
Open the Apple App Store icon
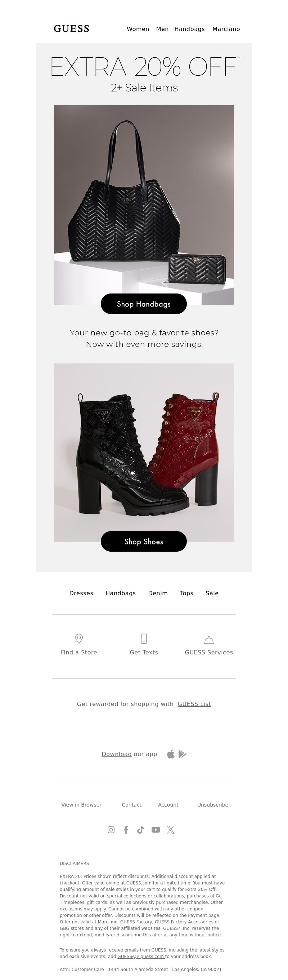(171, 754)
